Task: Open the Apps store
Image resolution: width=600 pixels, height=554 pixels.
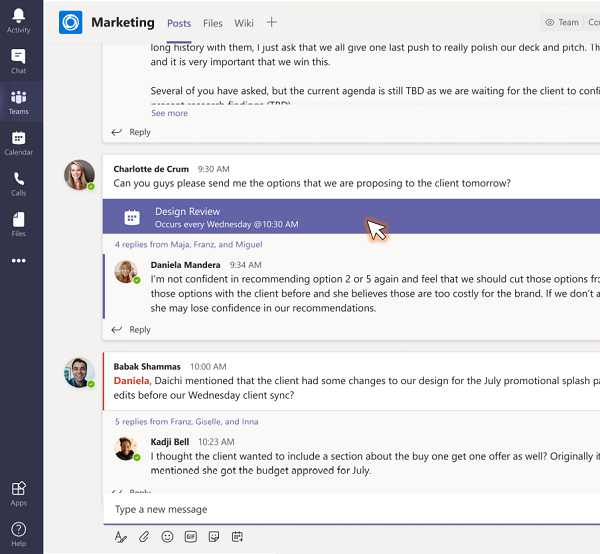Action: click(x=18, y=494)
